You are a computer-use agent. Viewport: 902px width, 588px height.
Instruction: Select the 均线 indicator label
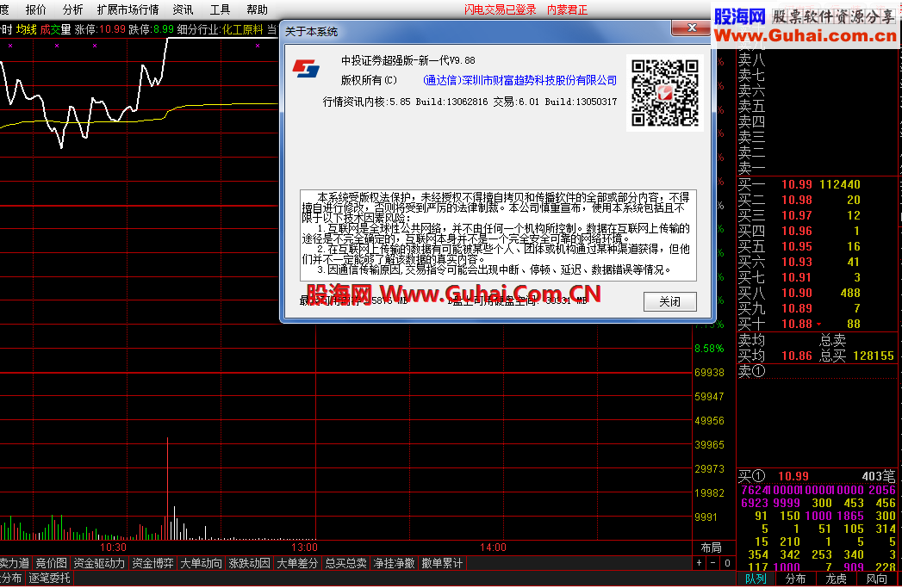coord(27,29)
